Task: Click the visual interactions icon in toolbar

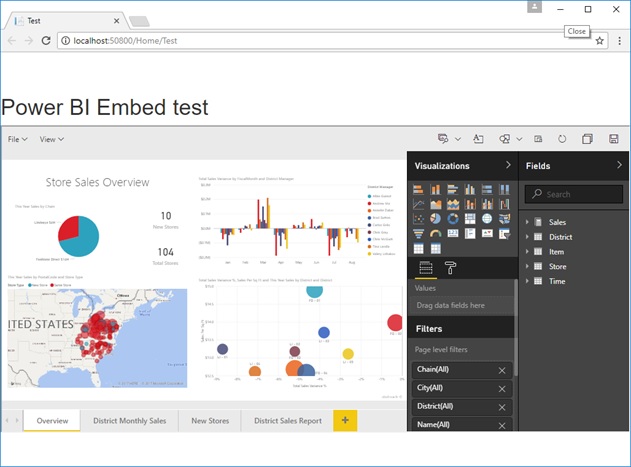Action: tap(538, 139)
